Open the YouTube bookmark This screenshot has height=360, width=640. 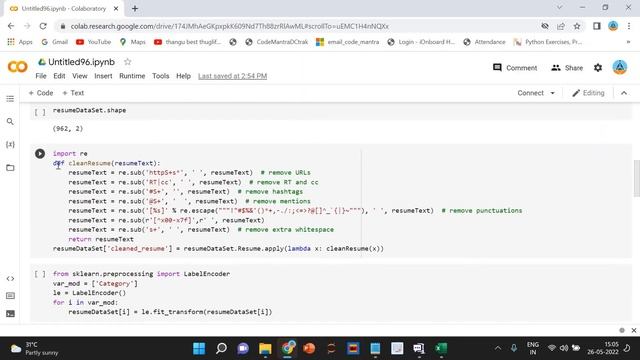tap(93, 42)
